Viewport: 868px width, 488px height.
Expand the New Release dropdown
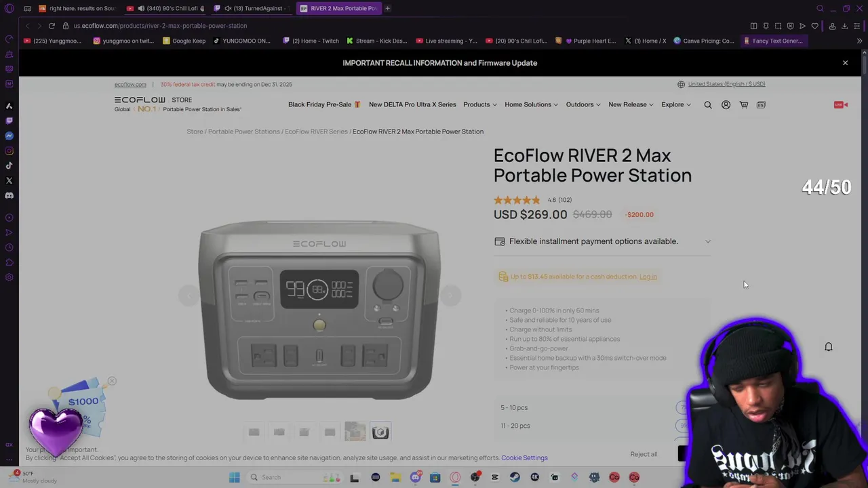(631, 104)
